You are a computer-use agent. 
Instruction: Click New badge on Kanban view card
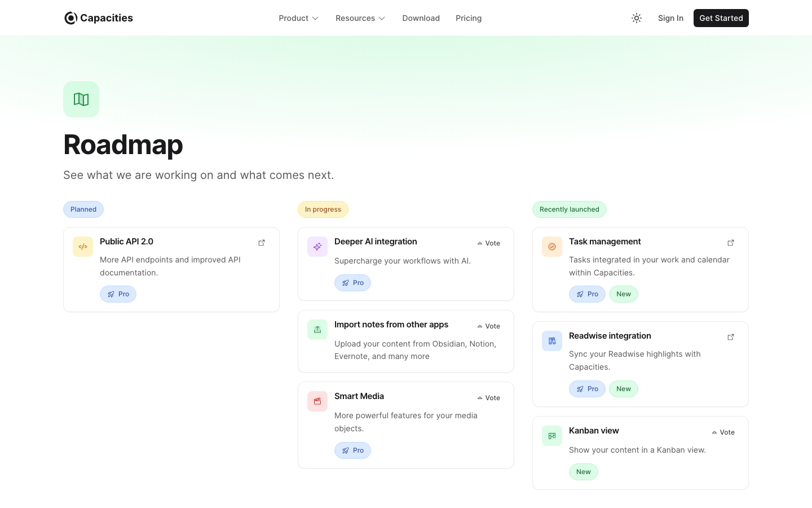[584, 472]
